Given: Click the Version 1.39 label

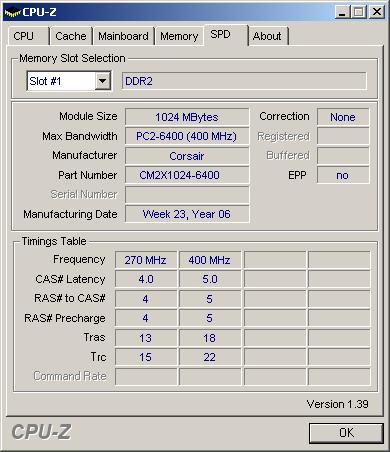Looking at the screenshot, I should tap(337, 404).
